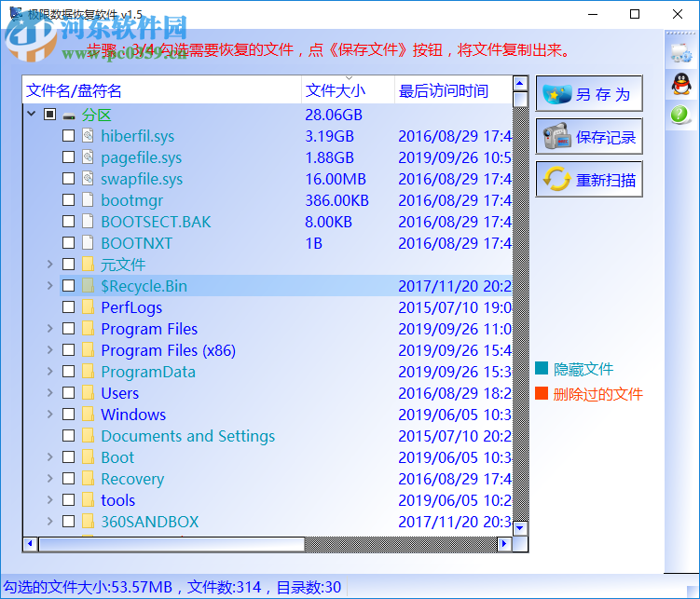700x599 pixels.
Task: Expand the Users folder node
Action: (x=50, y=392)
